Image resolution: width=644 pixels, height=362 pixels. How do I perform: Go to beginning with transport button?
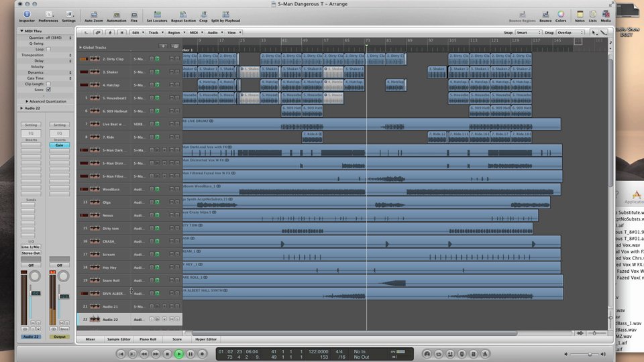tap(121, 354)
